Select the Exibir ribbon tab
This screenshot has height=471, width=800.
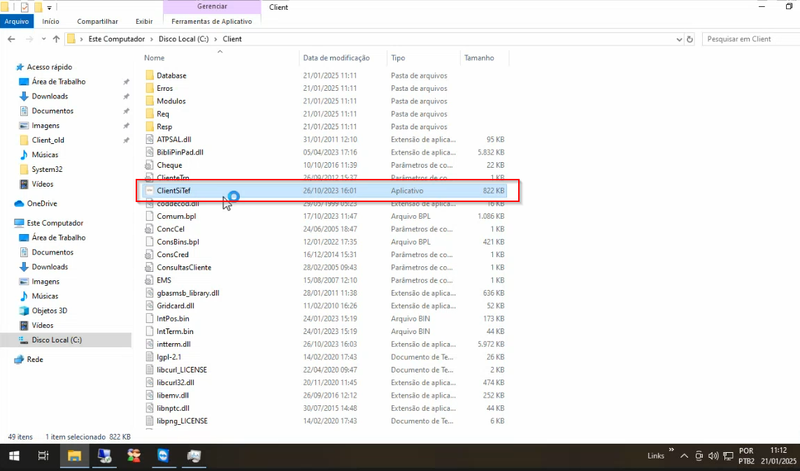144,21
